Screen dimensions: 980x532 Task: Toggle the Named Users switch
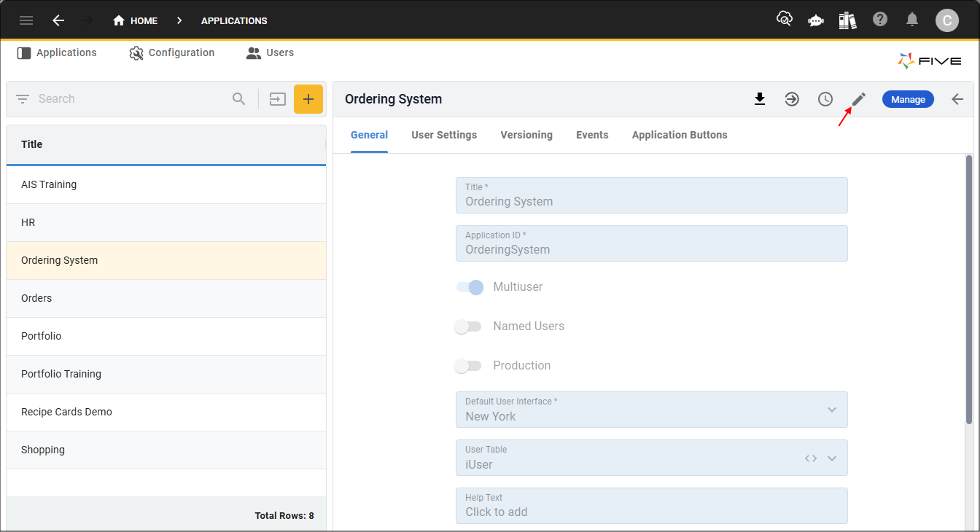click(468, 326)
